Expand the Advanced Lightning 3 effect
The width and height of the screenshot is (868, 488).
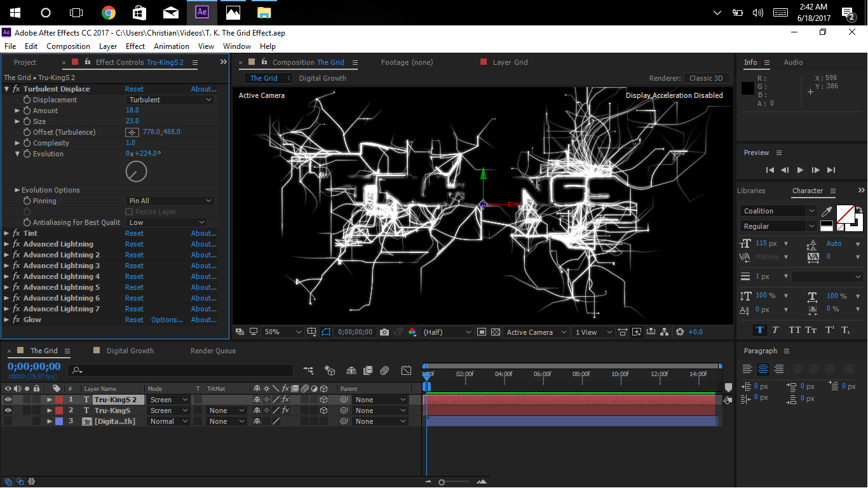pyautogui.click(x=7, y=266)
